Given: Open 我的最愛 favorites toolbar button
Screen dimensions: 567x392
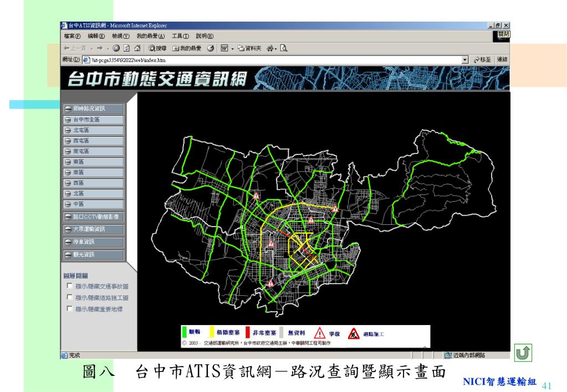Looking at the screenshot, I should pos(187,48).
